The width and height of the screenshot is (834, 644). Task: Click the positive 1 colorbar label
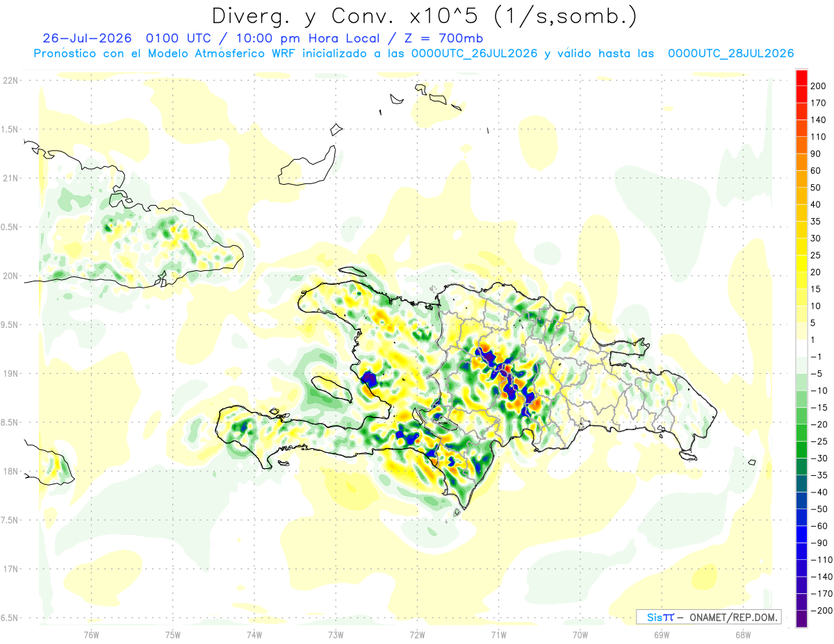point(813,340)
